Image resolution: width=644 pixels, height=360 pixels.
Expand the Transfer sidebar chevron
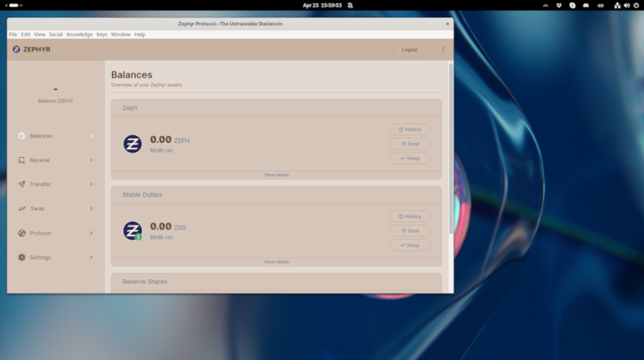92,184
